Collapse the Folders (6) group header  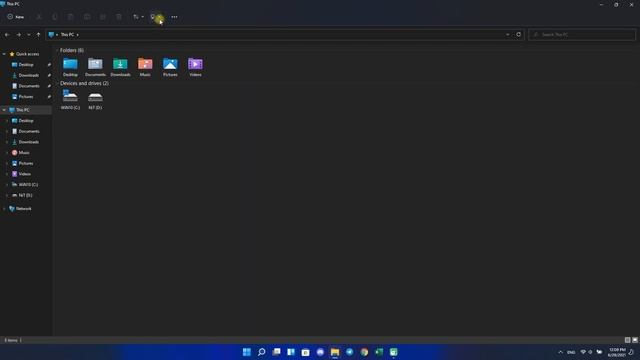pos(57,50)
